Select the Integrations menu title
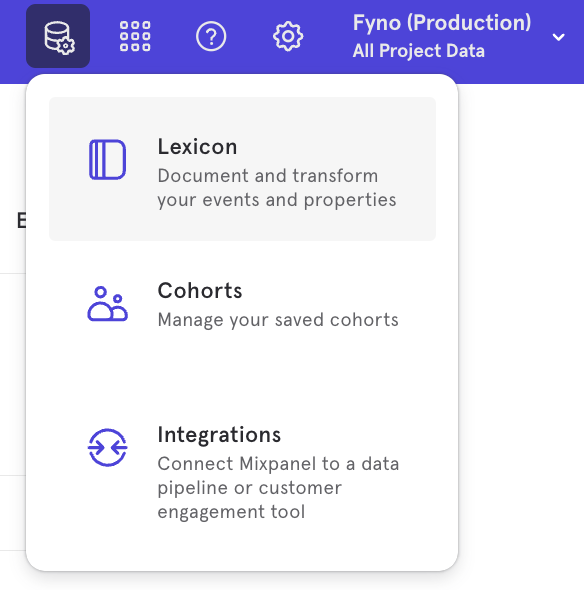This screenshot has width=584, height=590. tap(219, 435)
